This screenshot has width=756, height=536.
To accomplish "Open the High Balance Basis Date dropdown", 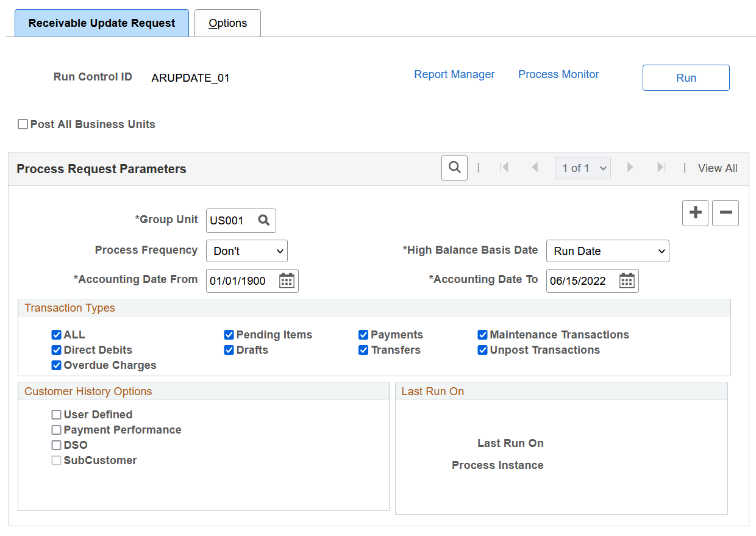I will click(607, 251).
